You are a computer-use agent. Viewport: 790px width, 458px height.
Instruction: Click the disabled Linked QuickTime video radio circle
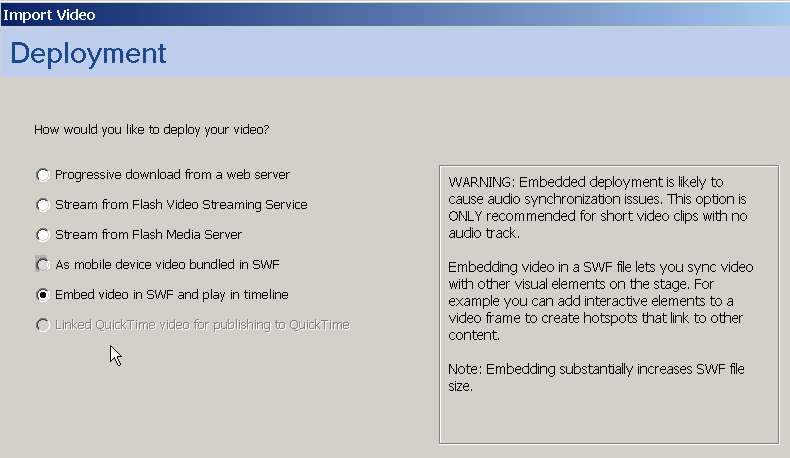(x=43, y=325)
